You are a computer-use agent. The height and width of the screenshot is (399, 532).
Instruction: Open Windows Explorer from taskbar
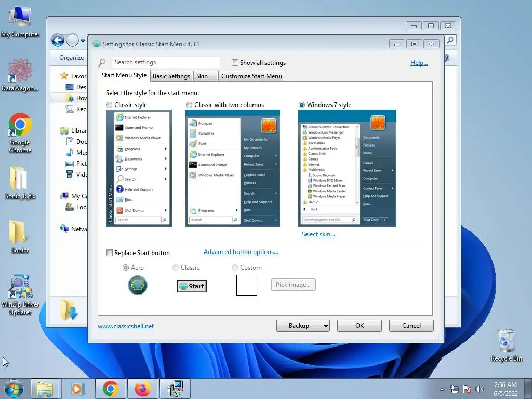click(45, 389)
